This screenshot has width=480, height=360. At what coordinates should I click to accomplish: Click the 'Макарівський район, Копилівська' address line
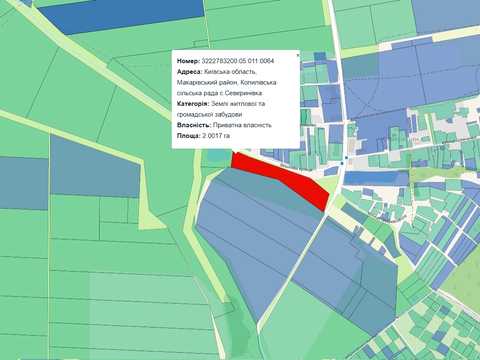coord(227,82)
